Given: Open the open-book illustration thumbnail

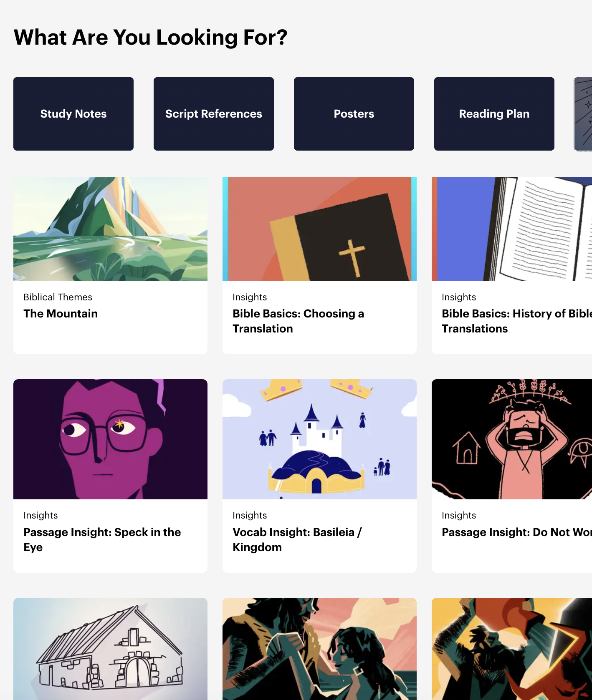Looking at the screenshot, I should pyautogui.click(x=512, y=229).
